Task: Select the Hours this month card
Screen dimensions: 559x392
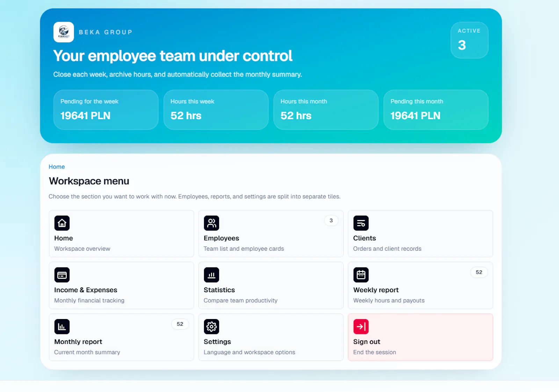Action: 326,110
